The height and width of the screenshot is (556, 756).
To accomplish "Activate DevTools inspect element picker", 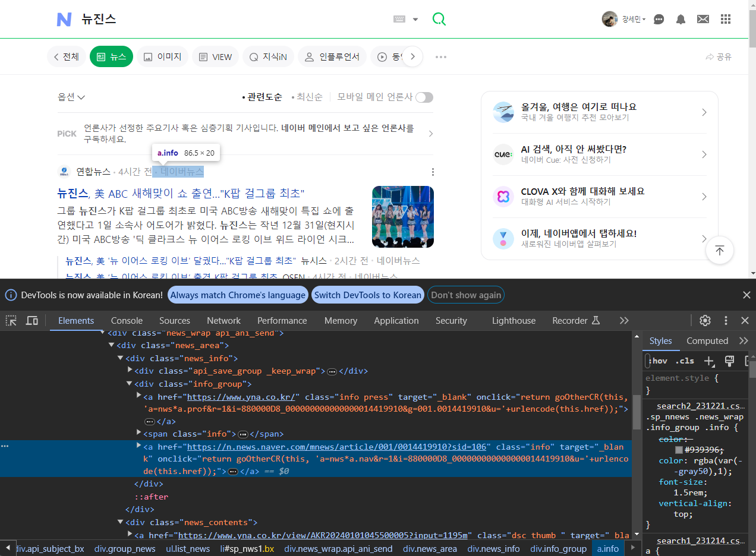I will point(11,321).
